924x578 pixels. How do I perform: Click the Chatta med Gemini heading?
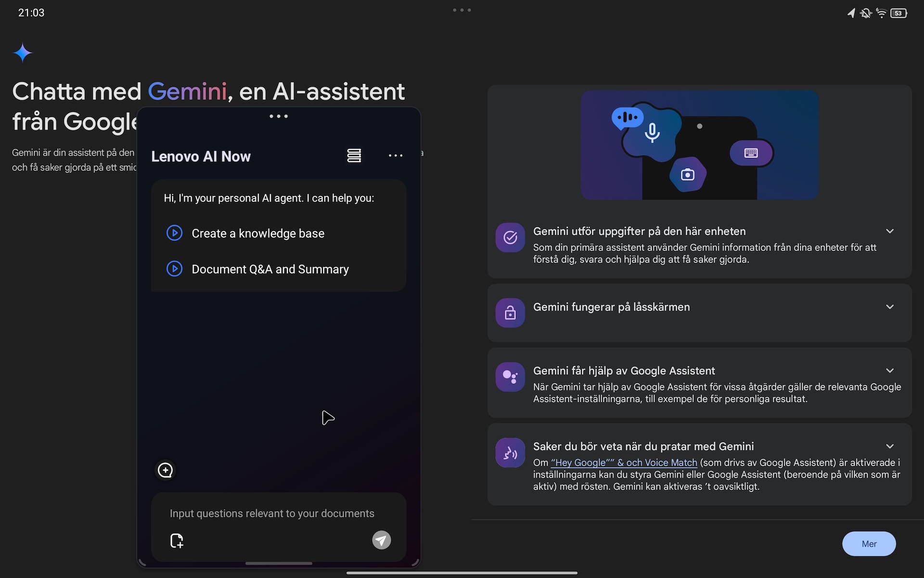point(208,106)
